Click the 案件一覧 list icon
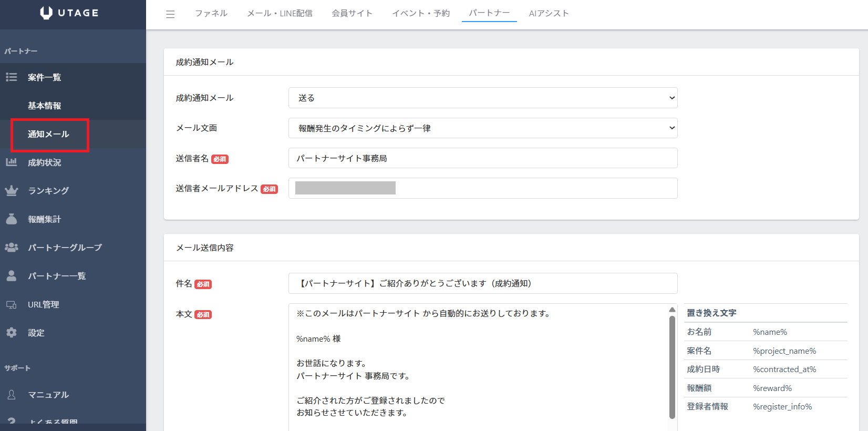This screenshot has height=431, width=868. point(12,77)
